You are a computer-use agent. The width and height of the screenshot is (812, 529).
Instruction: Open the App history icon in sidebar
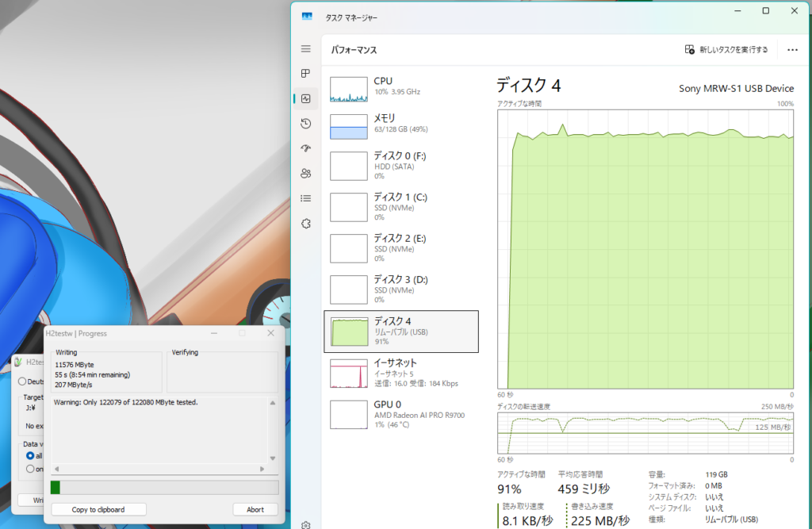[305, 124]
